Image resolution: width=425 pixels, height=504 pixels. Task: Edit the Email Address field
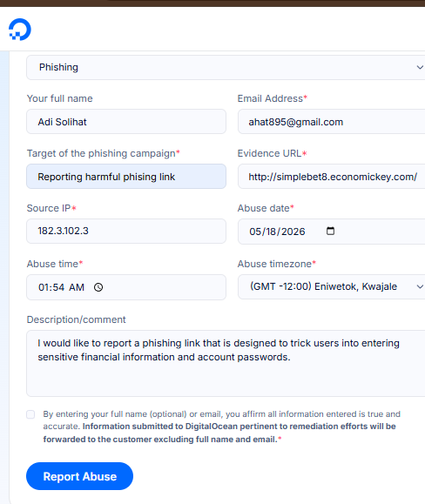pyautogui.click(x=332, y=122)
